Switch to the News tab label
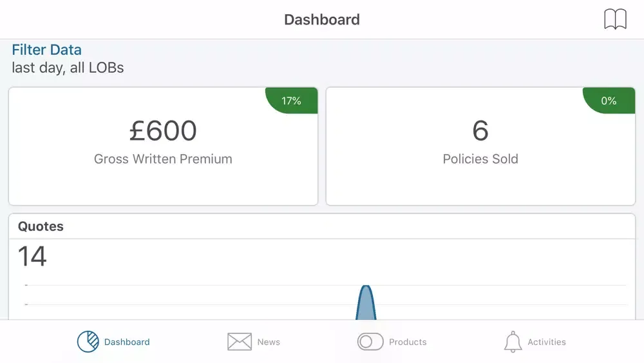Viewport: 644px width, 363px height. [x=269, y=342]
